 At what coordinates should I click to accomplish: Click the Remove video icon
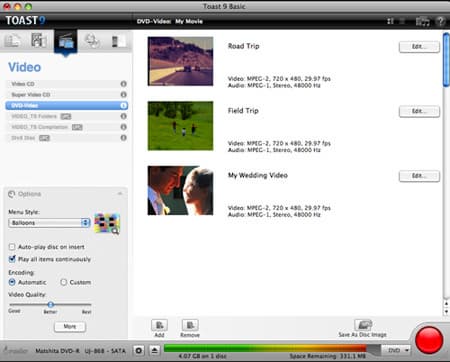point(190,325)
